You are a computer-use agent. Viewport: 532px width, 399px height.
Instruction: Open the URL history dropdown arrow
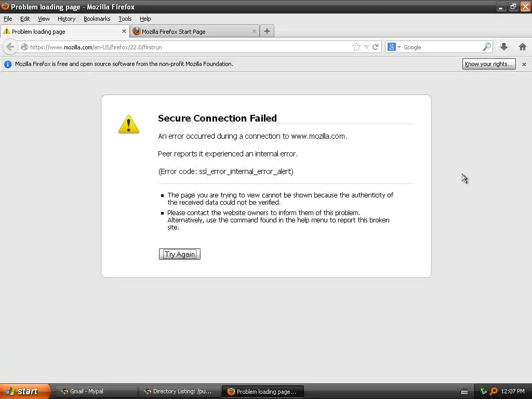366,47
